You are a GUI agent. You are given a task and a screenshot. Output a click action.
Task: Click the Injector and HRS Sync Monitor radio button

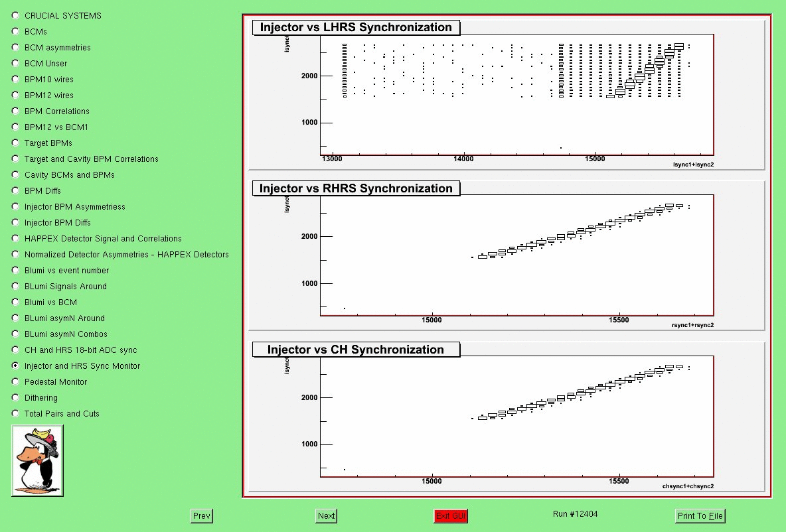[15, 366]
